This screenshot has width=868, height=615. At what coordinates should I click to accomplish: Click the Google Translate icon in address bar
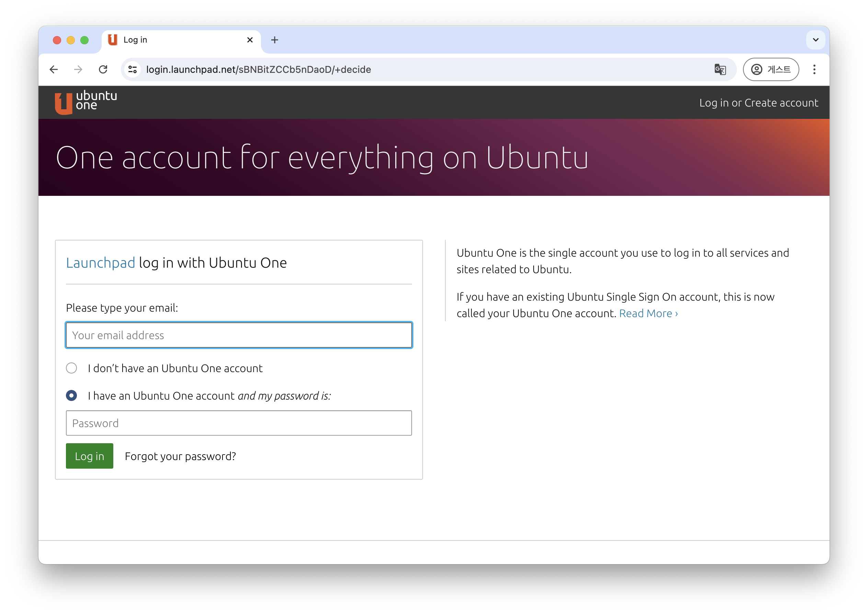tap(720, 69)
